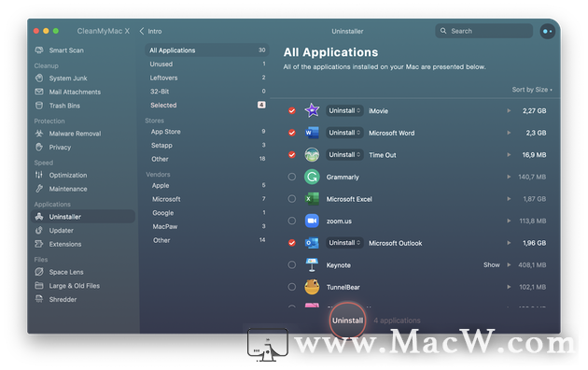The image size is (588, 370).
Task: Open the assistant dots icon
Action: [x=547, y=31]
